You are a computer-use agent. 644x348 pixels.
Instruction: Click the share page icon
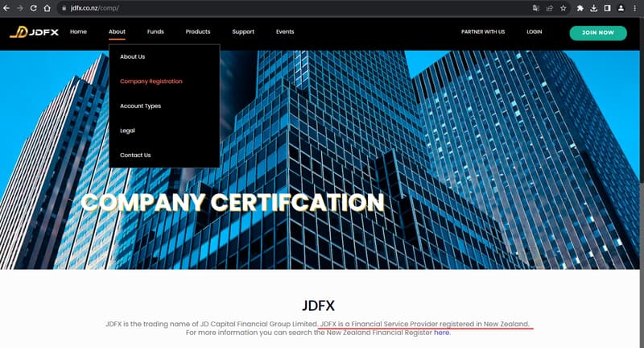point(550,8)
